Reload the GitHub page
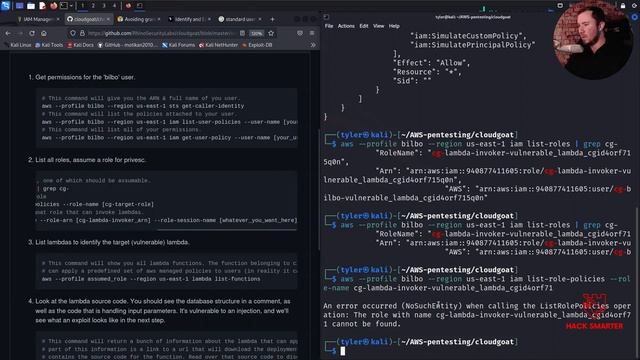The height and width of the screenshot is (360, 640). (32, 33)
